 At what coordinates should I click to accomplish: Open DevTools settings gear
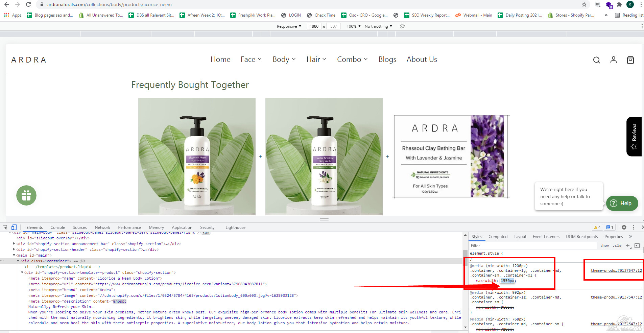click(624, 228)
